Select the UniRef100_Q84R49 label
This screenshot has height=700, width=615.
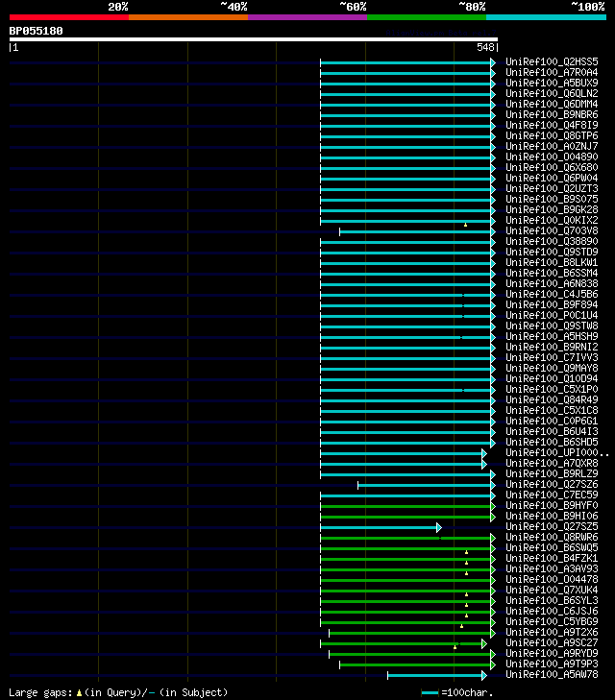[552, 400]
